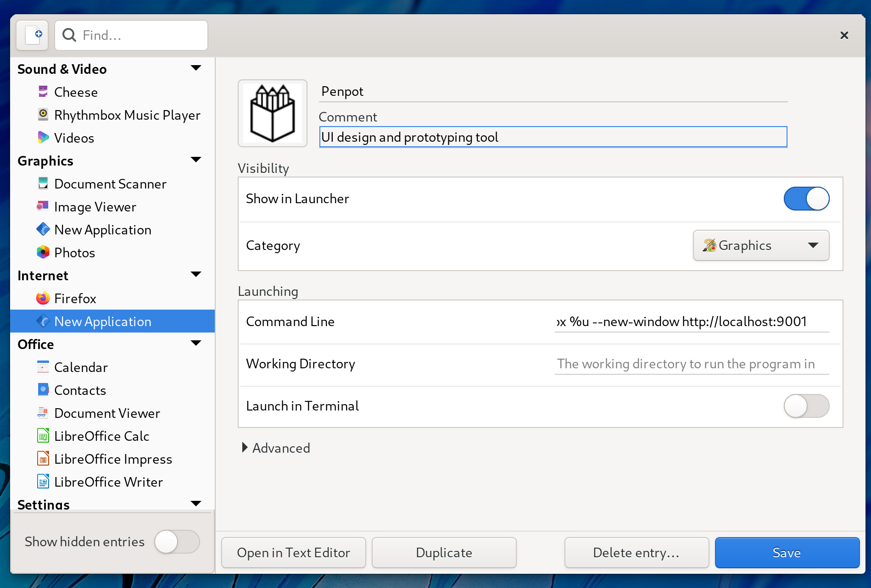This screenshot has height=588, width=871.
Task: Click the Working Directory field
Action: pos(692,364)
